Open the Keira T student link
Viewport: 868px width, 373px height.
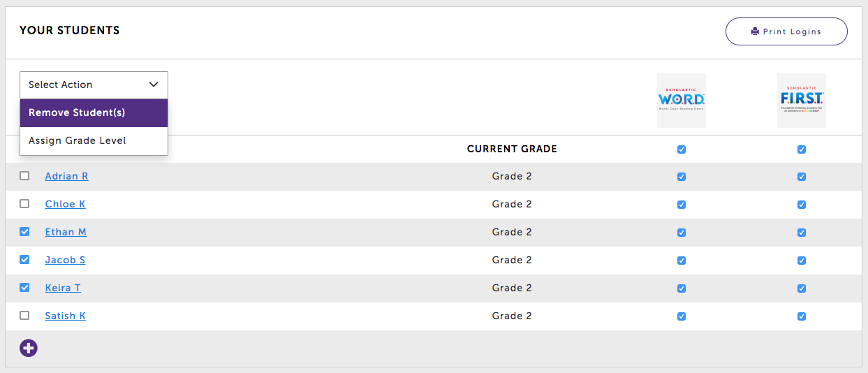click(63, 288)
